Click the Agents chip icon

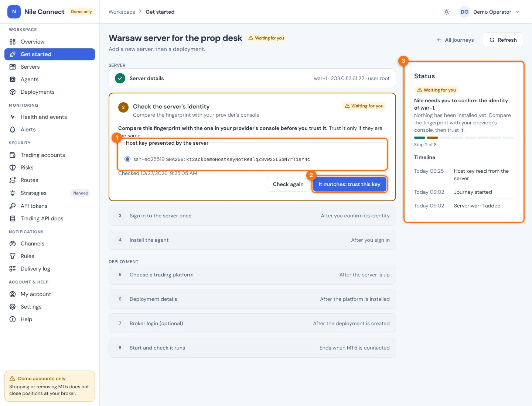click(13, 79)
